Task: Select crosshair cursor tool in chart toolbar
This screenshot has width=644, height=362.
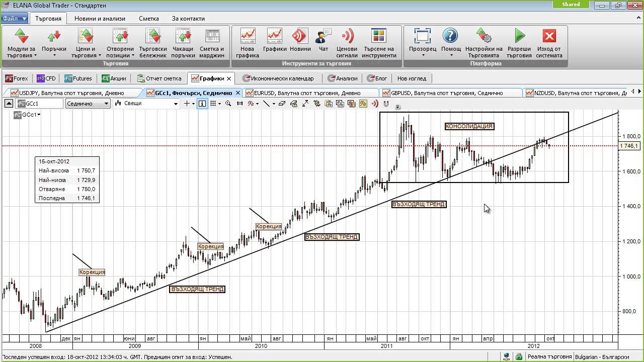Action: pyautogui.click(x=187, y=104)
